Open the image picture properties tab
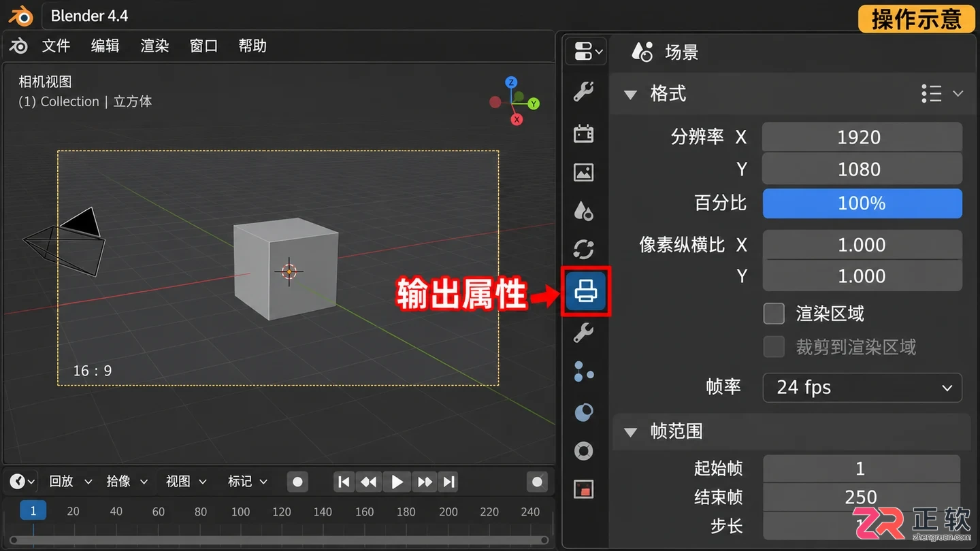980x551 pixels. [583, 172]
